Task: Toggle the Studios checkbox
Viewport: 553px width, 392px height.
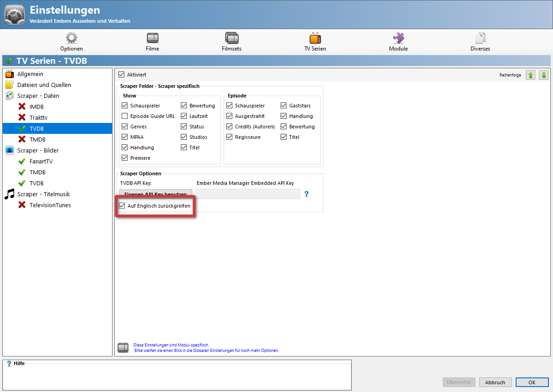Action: pyautogui.click(x=184, y=137)
